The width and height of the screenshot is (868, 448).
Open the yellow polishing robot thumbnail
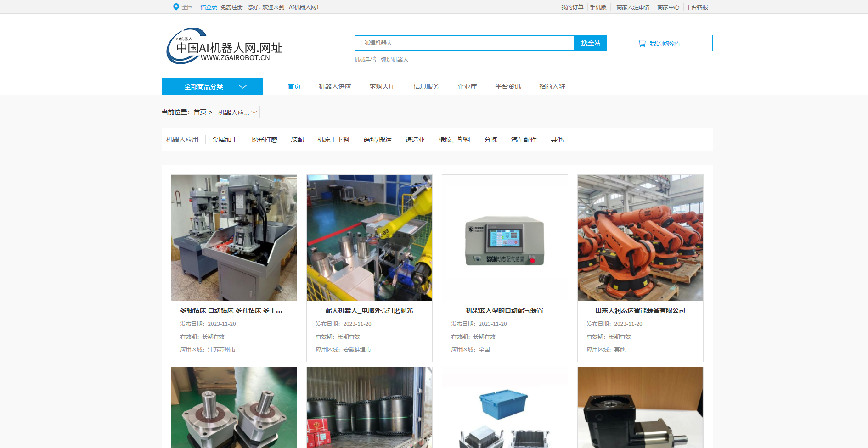369,238
